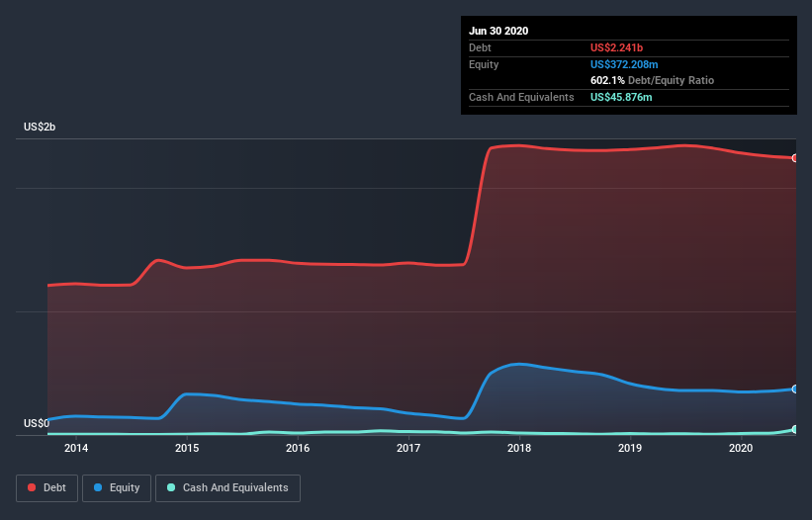Click the 2019 x-axis label
Viewport: 812px width, 520px height.
click(x=630, y=448)
